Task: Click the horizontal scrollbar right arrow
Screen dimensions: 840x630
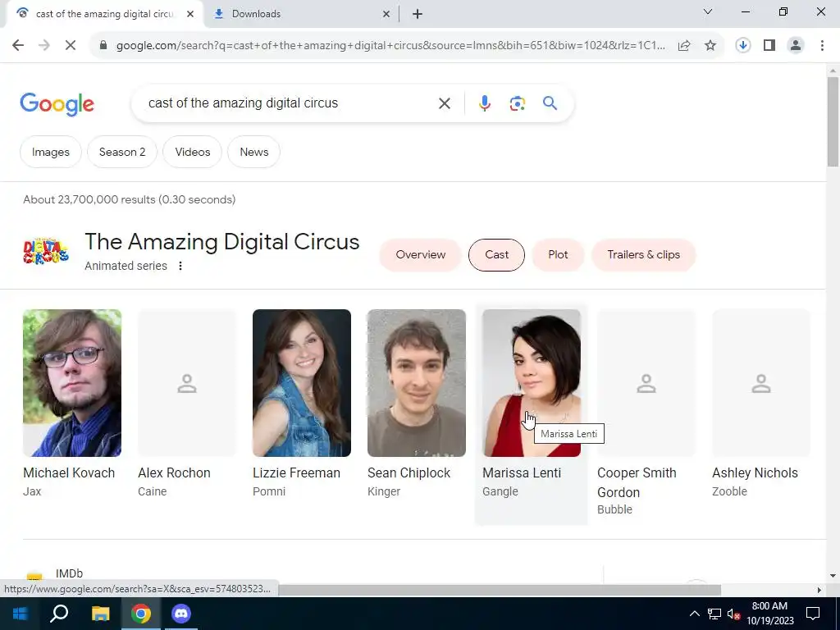Action: point(819,590)
